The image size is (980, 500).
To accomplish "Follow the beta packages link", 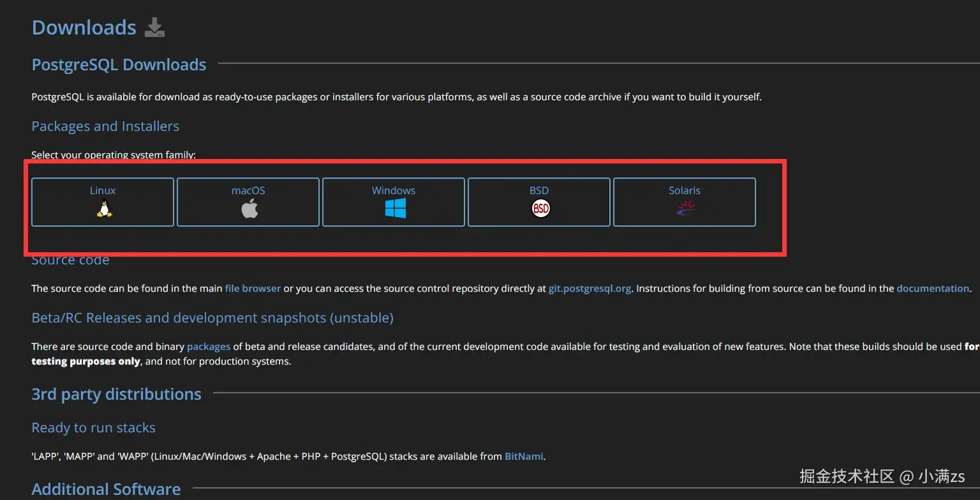I will click(x=209, y=347).
